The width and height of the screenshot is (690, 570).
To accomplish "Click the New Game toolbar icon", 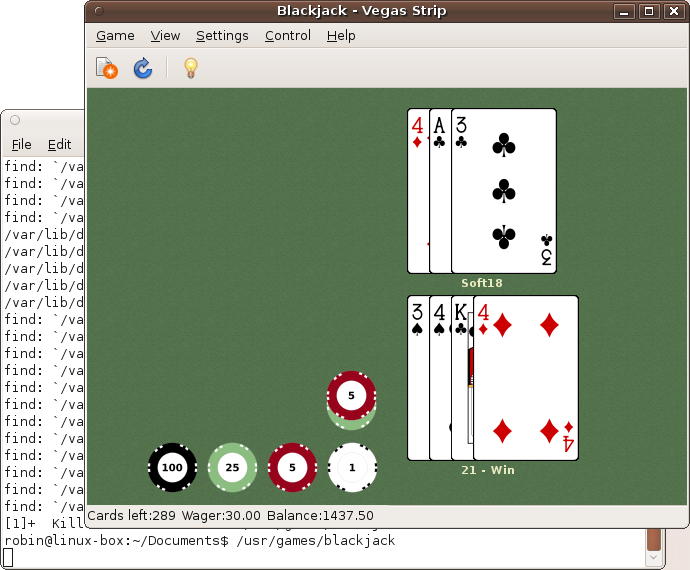I will point(106,68).
